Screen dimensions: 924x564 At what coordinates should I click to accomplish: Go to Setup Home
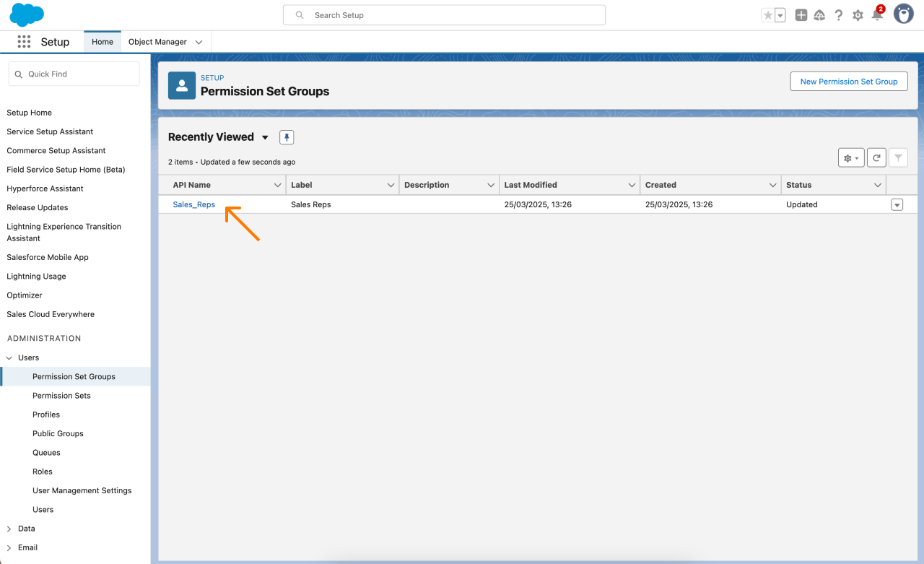point(29,113)
